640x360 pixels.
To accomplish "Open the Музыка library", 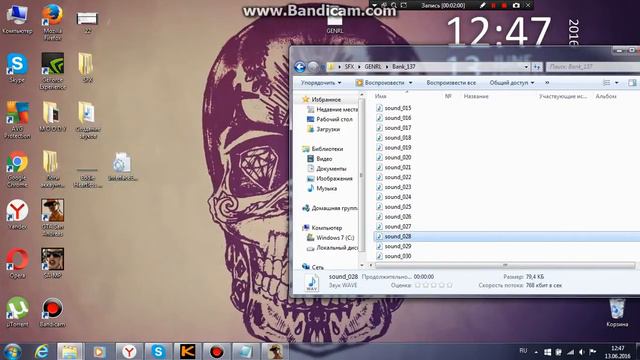I will 322,188.
